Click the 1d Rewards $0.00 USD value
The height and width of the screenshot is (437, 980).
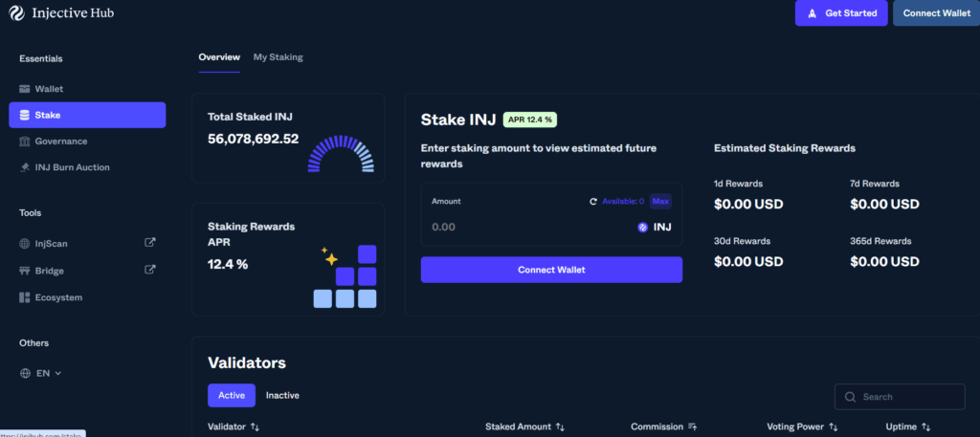click(748, 204)
